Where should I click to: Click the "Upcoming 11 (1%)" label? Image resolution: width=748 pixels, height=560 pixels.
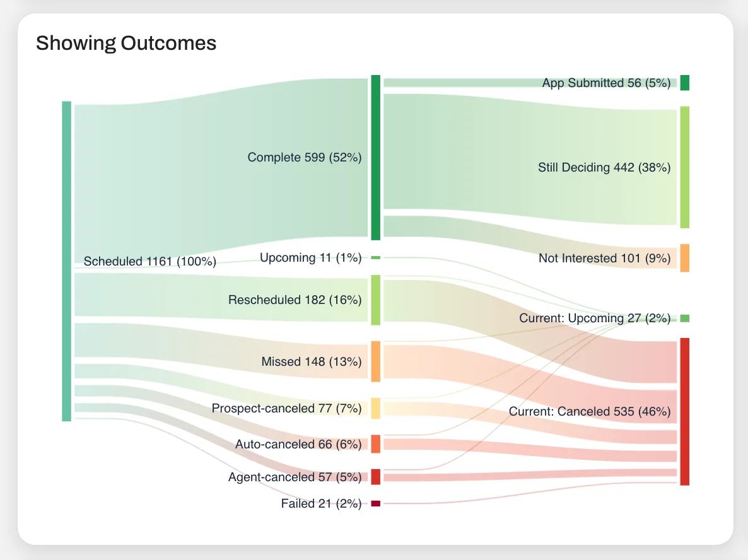(311, 257)
